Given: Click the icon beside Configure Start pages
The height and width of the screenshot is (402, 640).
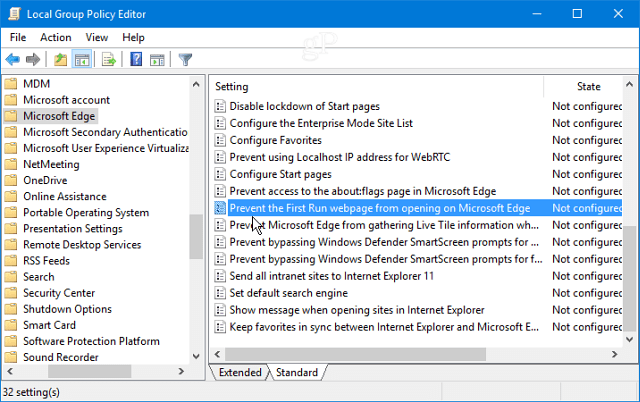Looking at the screenshot, I should point(220,174).
